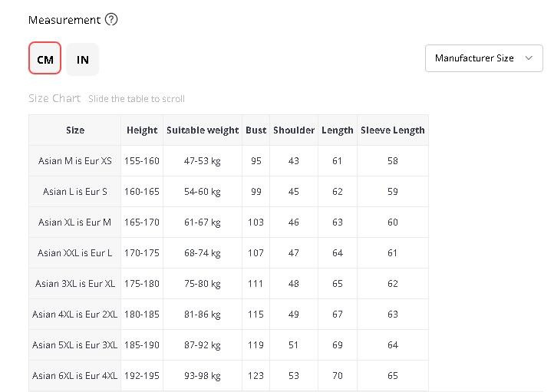The width and height of the screenshot is (554, 392).
Task: Select the Asian L is Eur S row
Action: [x=75, y=192]
